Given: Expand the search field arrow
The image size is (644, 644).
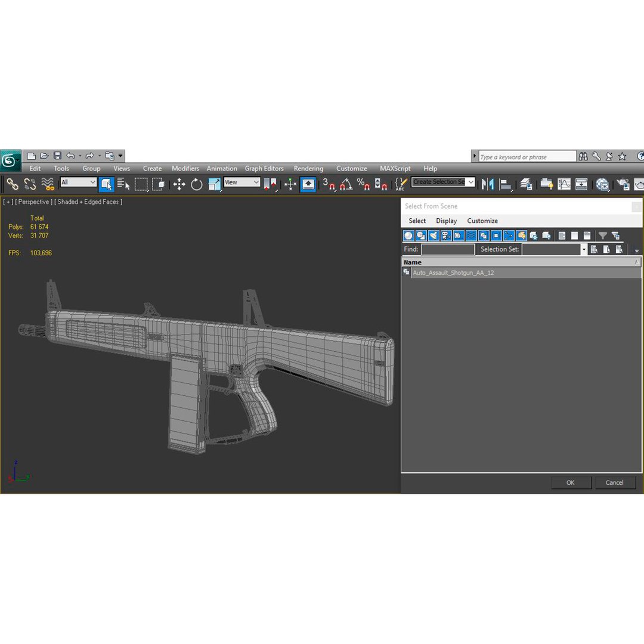Looking at the screenshot, I should tap(475, 156).
